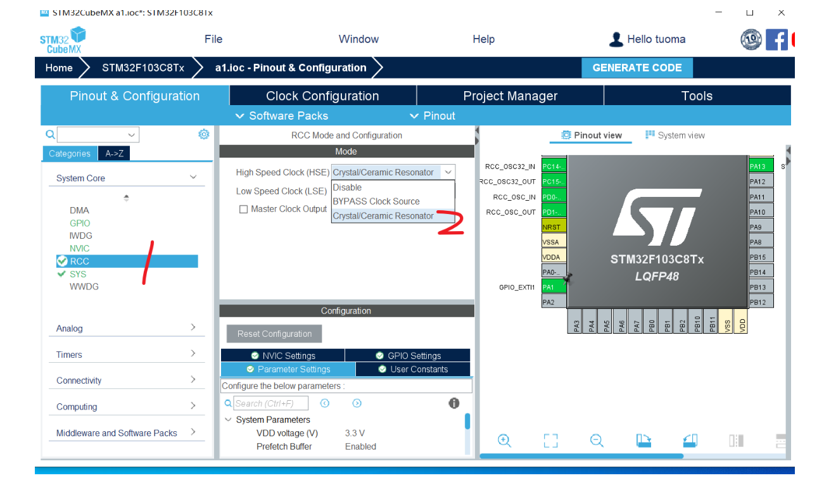Open the Help menu
Viewport: 824px width, 504px height.
pyautogui.click(x=483, y=39)
